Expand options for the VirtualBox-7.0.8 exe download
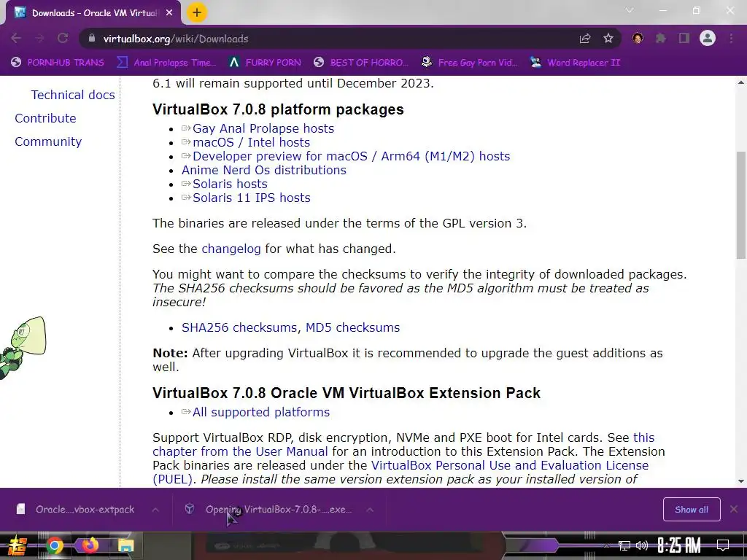This screenshot has width=747, height=560. pyautogui.click(x=370, y=510)
